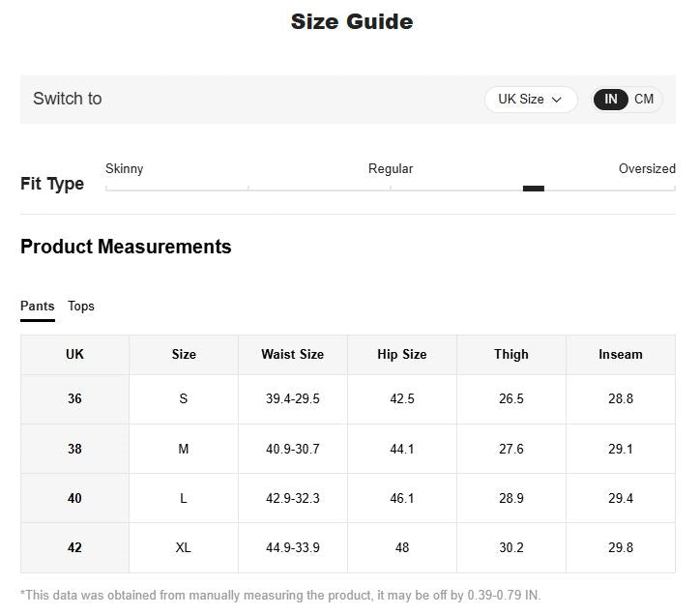Click thigh value 26.5

pos(511,398)
